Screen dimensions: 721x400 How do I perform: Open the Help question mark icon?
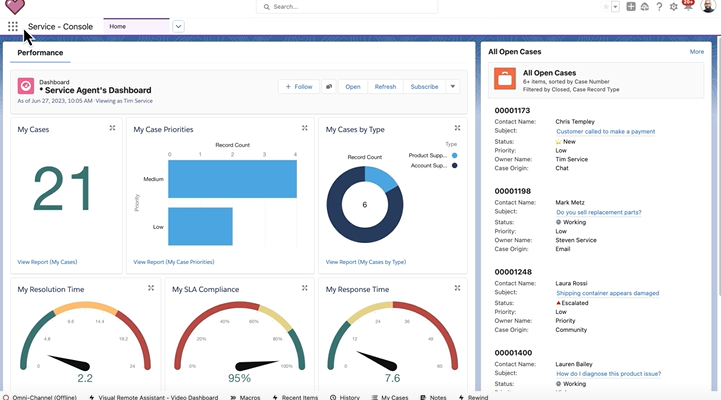pos(659,6)
